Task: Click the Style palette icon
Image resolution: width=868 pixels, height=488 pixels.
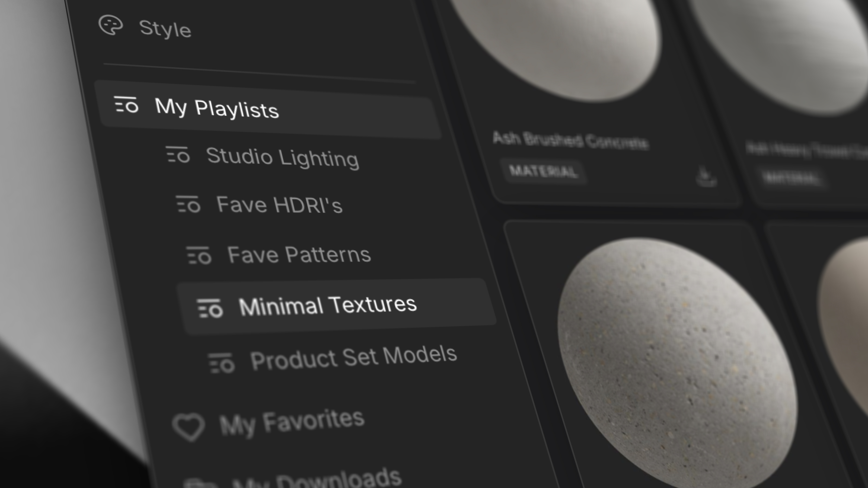Action: click(110, 25)
